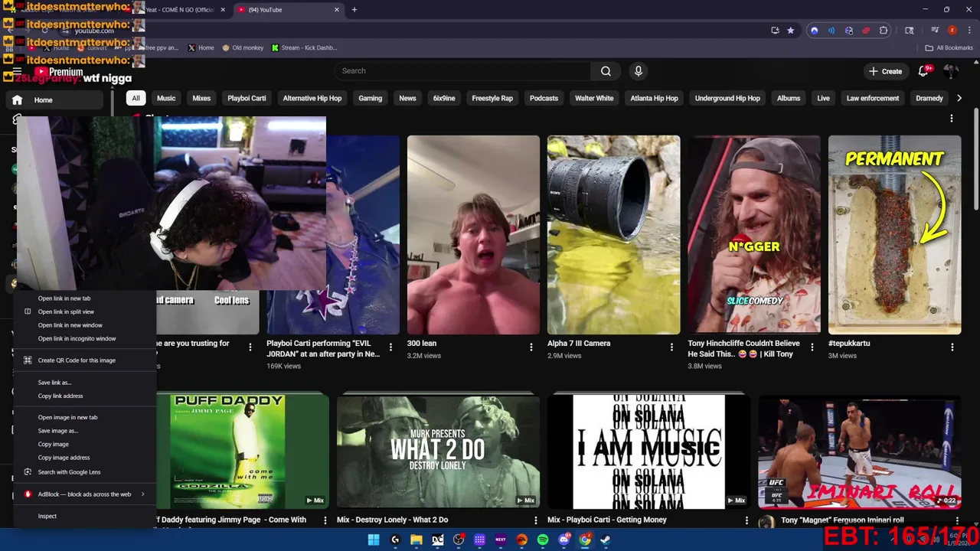Open File Explorer from the taskbar
980x551 pixels.
coord(416,540)
